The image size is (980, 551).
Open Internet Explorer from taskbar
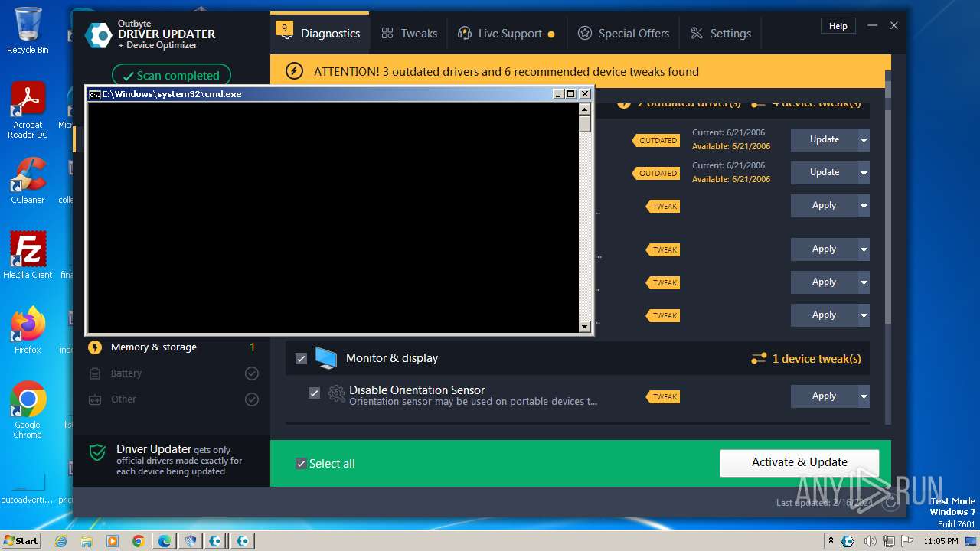[x=61, y=541]
